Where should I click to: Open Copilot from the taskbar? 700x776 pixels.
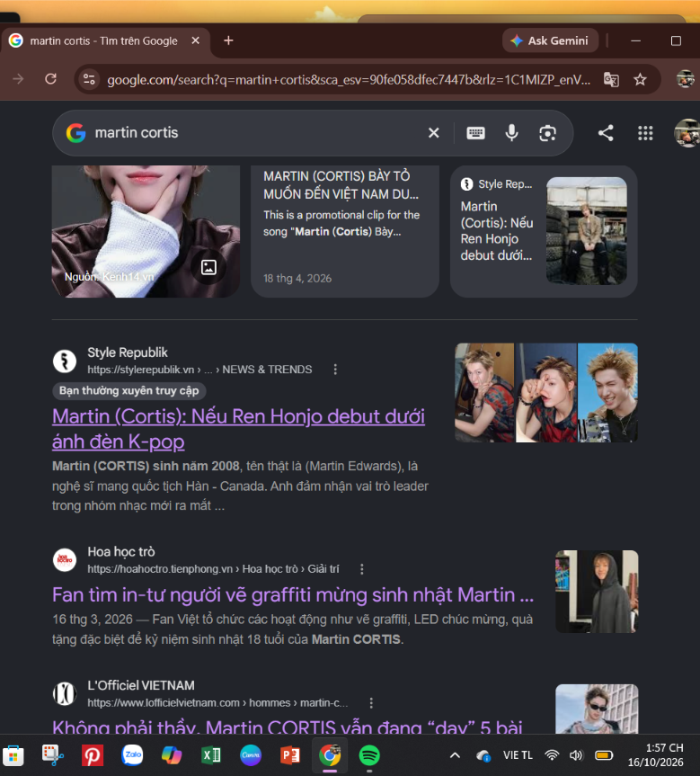tap(172, 755)
